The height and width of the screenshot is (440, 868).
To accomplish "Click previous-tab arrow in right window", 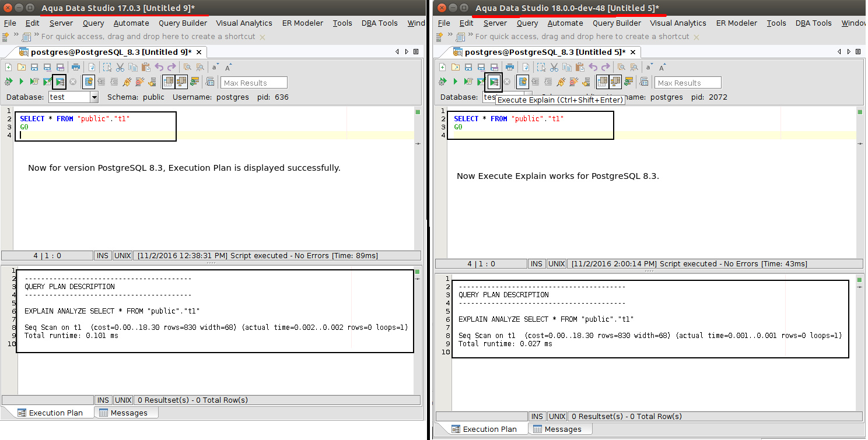I will (838, 52).
